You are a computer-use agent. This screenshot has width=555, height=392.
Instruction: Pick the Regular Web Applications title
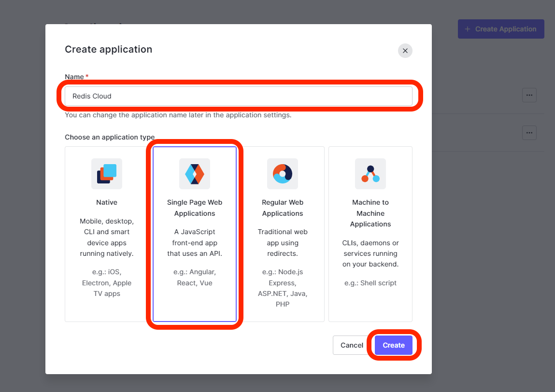click(x=283, y=208)
